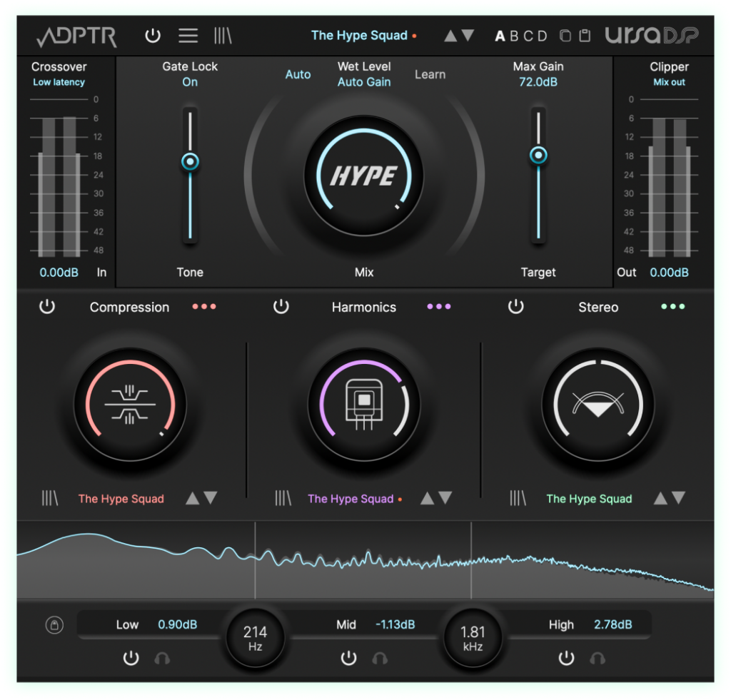The height and width of the screenshot is (700, 731).
Task: Change Wet Level Auto Gain option
Action: point(364,82)
